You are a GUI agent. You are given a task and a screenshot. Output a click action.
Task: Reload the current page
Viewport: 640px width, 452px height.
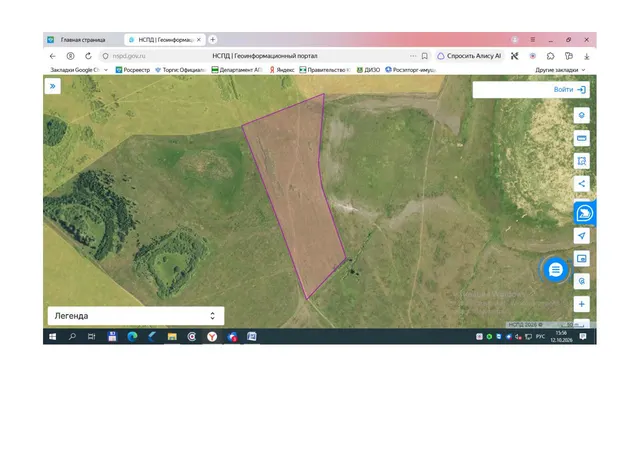88,56
